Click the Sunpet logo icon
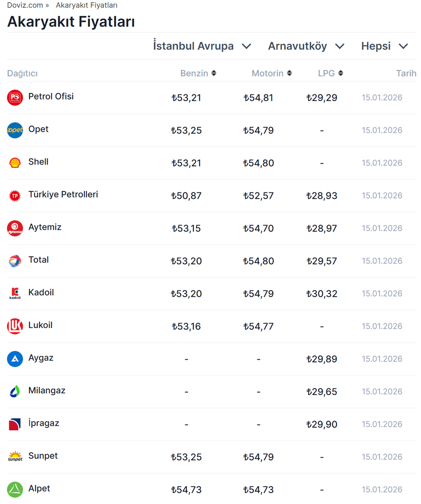Image resolution: width=421 pixels, height=504 pixels. click(15, 457)
